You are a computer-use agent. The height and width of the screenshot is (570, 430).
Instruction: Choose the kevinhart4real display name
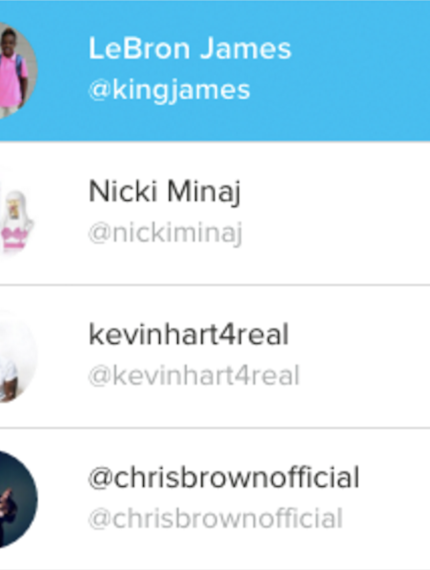pos(189,334)
